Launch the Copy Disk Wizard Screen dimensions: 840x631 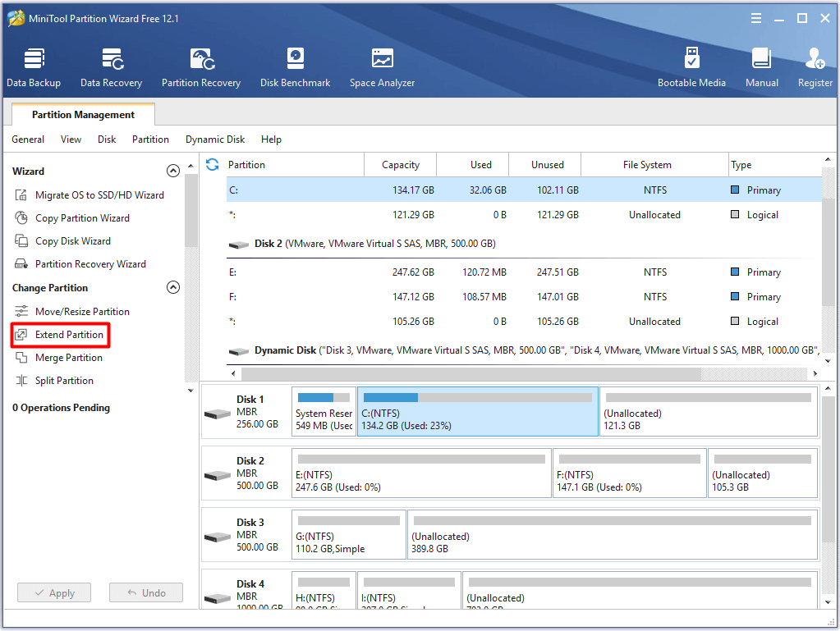click(62, 241)
